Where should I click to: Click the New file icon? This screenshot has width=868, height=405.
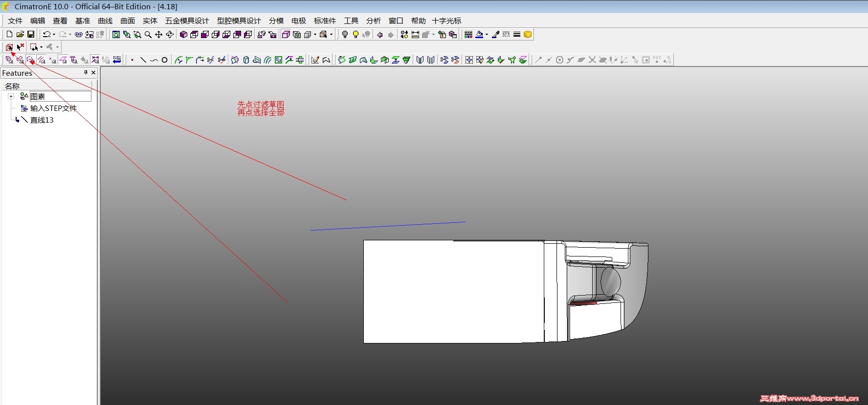[x=9, y=34]
